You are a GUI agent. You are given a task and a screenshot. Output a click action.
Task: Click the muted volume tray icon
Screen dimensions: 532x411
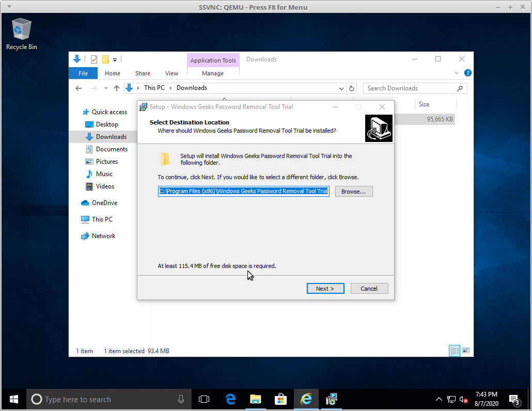coord(463,400)
